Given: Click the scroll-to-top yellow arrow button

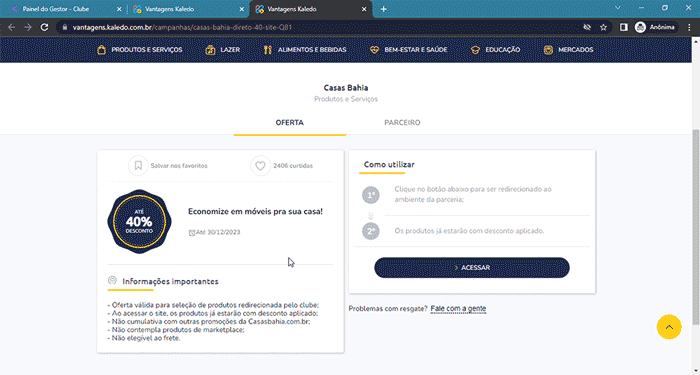Looking at the screenshot, I should [669, 327].
